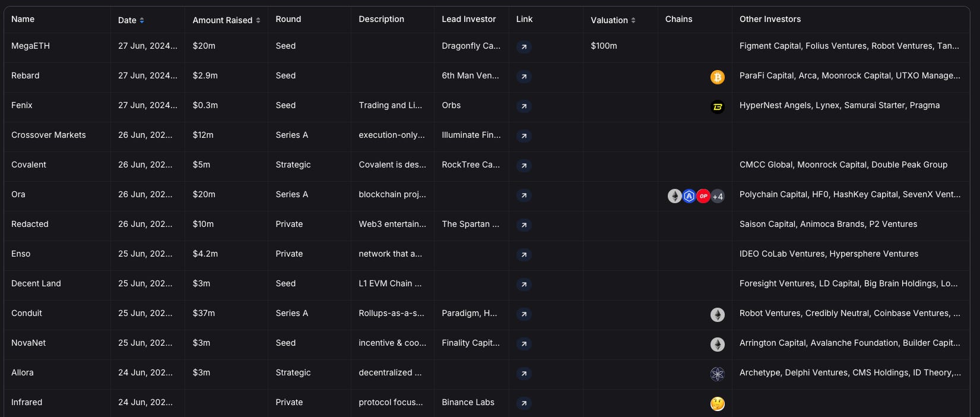The image size is (980, 417).
Task: Click the Finality Capit... lead investor cell
Action: 471,343
